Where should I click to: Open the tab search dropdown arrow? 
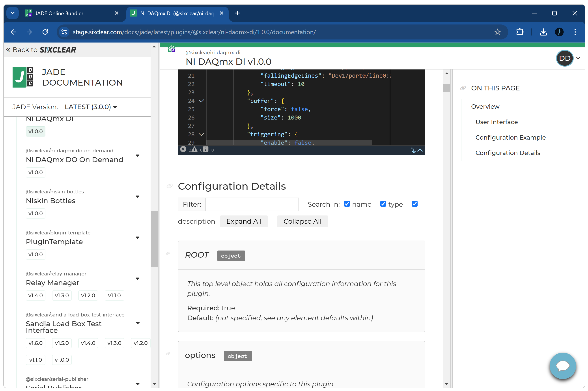click(x=13, y=13)
